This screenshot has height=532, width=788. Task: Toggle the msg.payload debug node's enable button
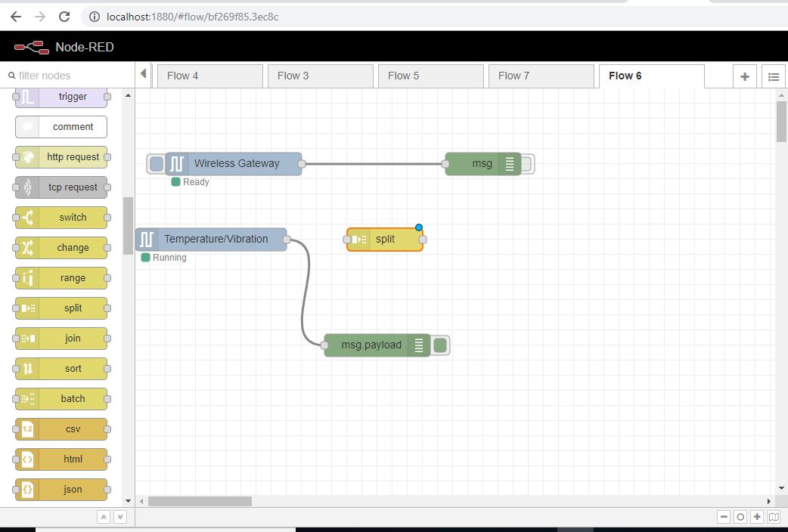click(x=440, y=345)
